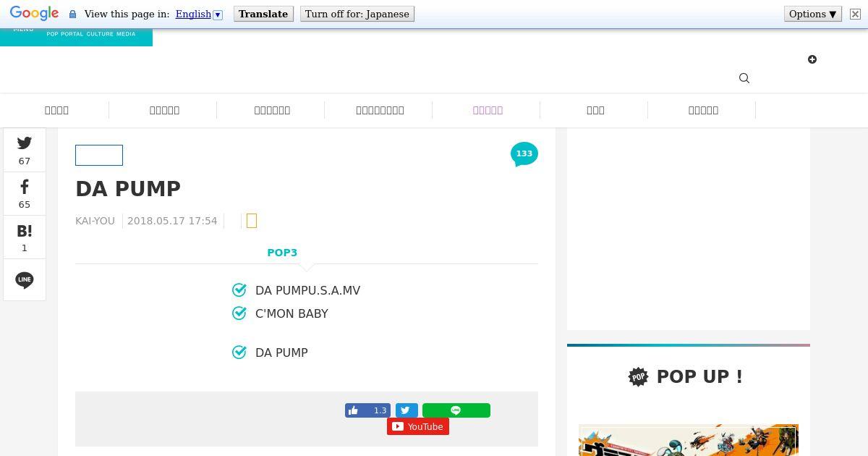Open the English language dropdown
The image size is (868, 456).
[199, 14]
